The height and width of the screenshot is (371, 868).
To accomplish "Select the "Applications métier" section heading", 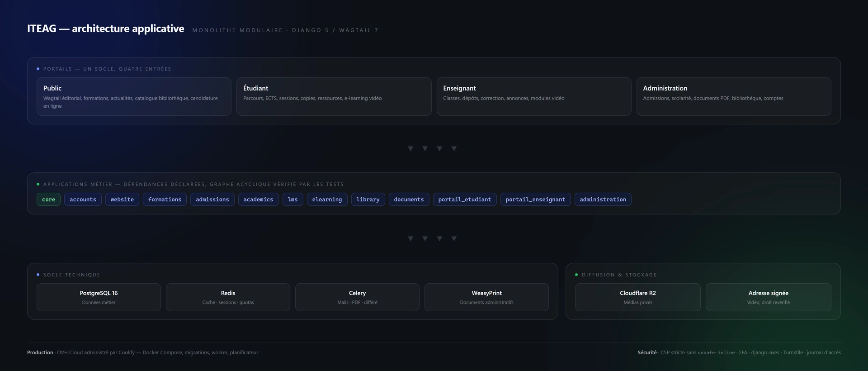I will coord(193,184).
